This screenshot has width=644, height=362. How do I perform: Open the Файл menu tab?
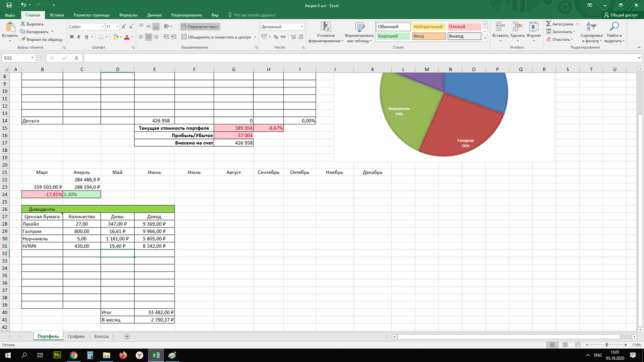10,15
